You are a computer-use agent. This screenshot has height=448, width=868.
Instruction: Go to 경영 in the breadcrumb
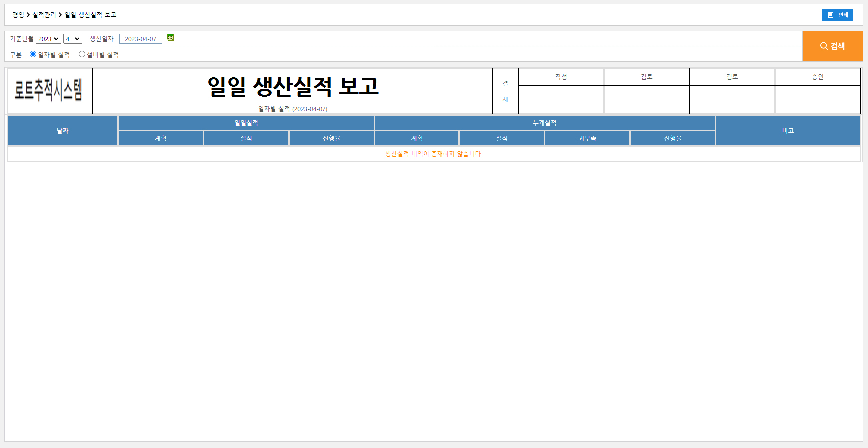coord(18,15)
